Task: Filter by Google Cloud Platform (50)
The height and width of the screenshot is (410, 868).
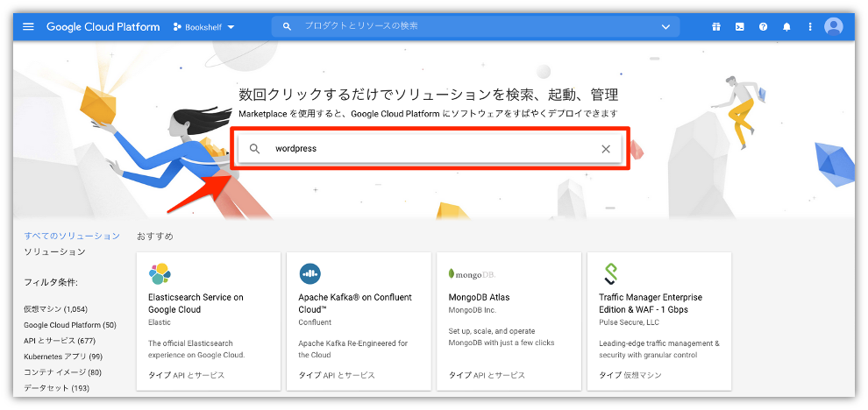Action: (x=70, y=325)
